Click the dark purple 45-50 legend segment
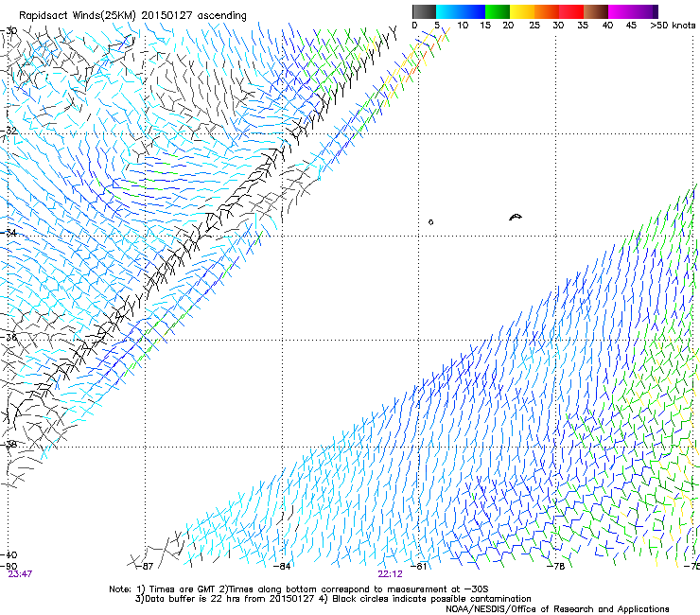Viewport: 700px width, 615px height. 645,11
